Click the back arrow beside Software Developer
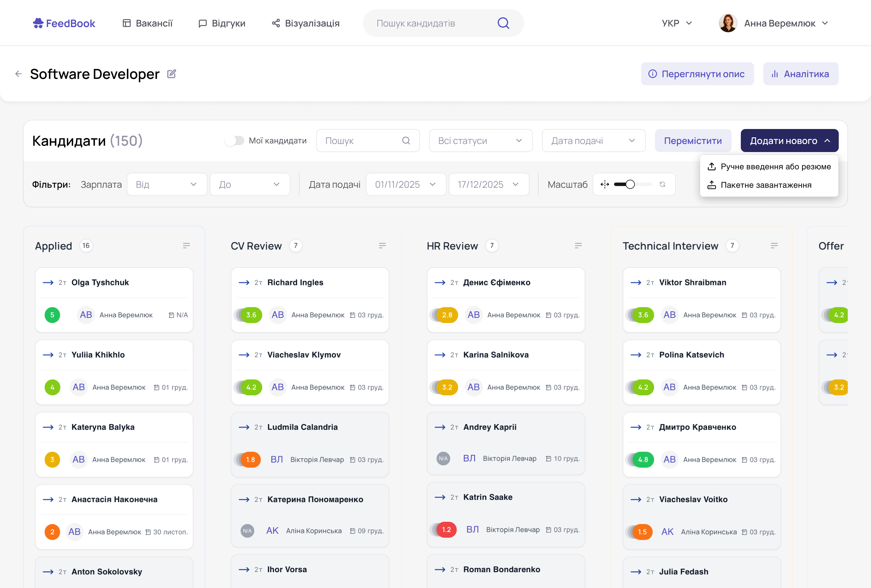 [18, 74]
